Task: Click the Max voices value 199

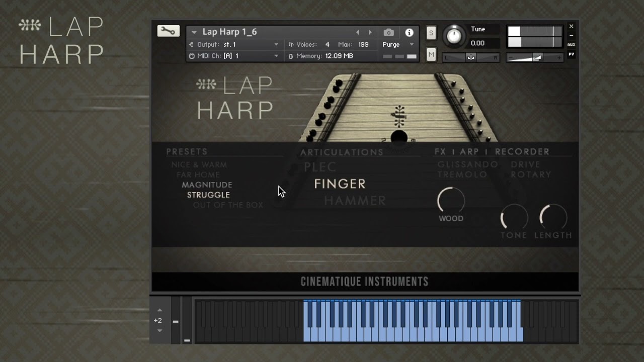Action: click(363, 44)
